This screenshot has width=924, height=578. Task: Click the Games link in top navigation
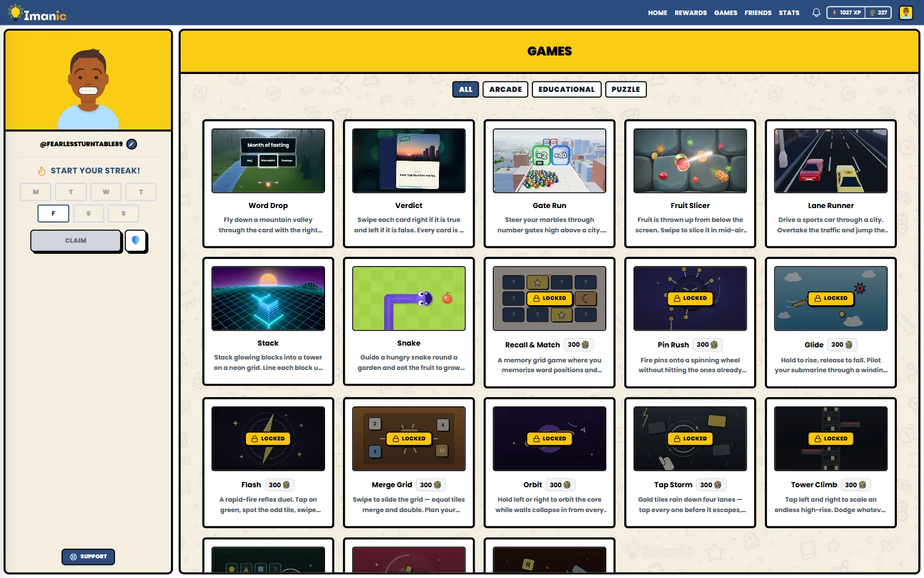[x=725, y=13]
